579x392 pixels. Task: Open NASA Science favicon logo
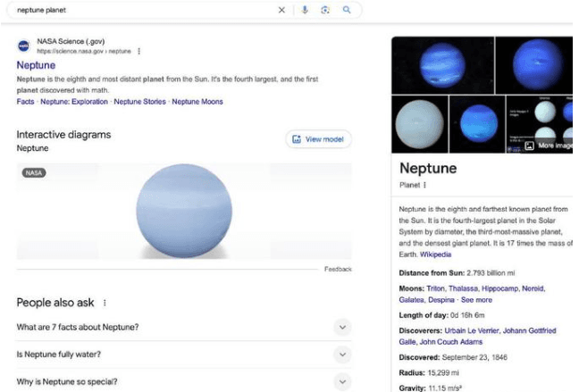tap(24, 46)
